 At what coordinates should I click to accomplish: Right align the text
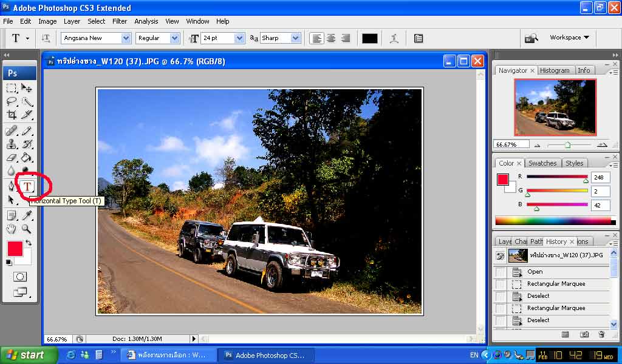(346, 38)
